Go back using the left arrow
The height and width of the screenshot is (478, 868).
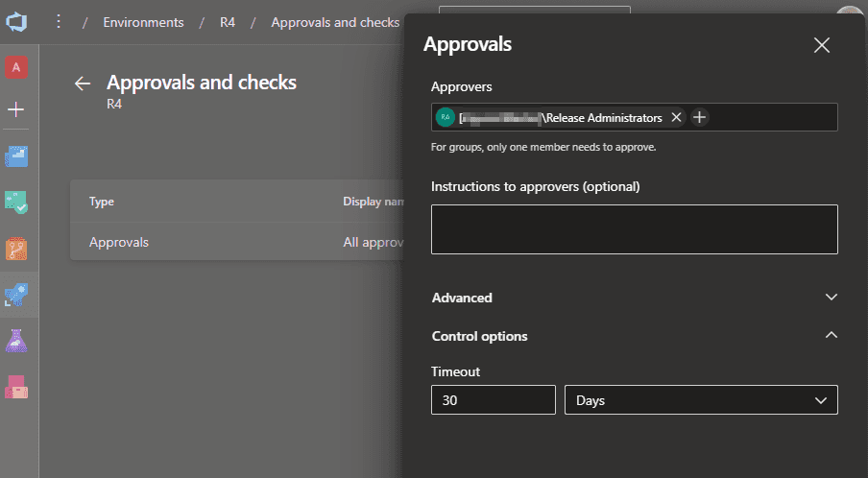point(83,84)
